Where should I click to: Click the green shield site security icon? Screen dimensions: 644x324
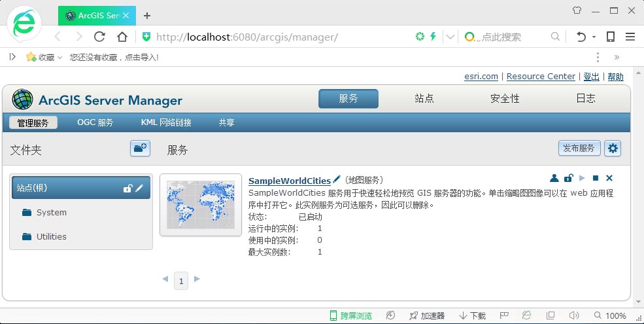click(x=146, y=37)
